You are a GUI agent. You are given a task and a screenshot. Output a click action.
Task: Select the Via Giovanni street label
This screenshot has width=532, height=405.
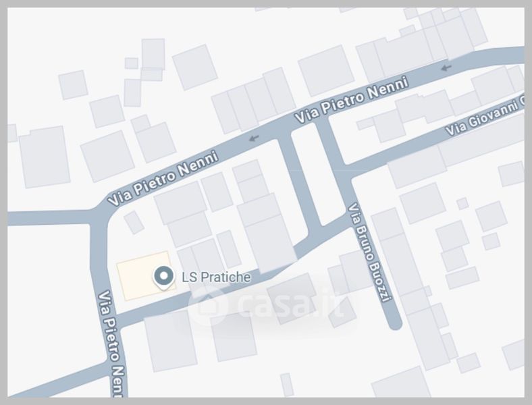(x=484, y=116)
